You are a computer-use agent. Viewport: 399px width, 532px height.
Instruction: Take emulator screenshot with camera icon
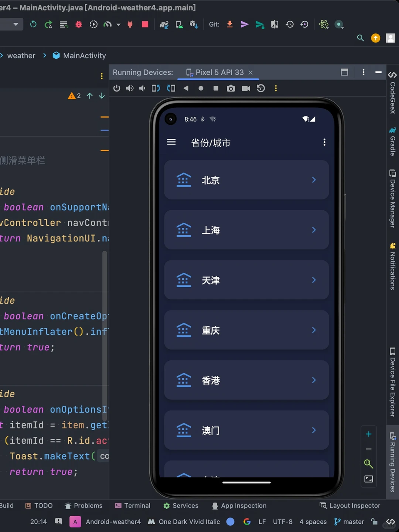point(230,88)
